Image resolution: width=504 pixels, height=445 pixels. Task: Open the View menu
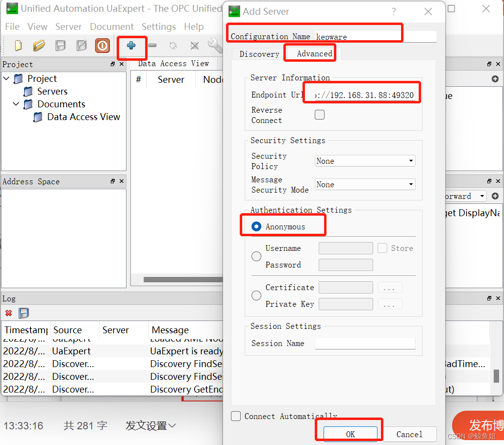tap(37, 26)
